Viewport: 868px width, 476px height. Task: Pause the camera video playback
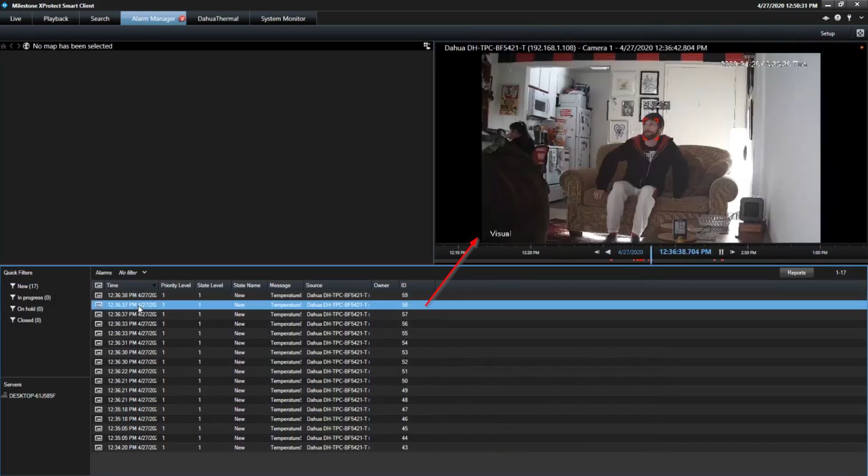coord(721,252)
